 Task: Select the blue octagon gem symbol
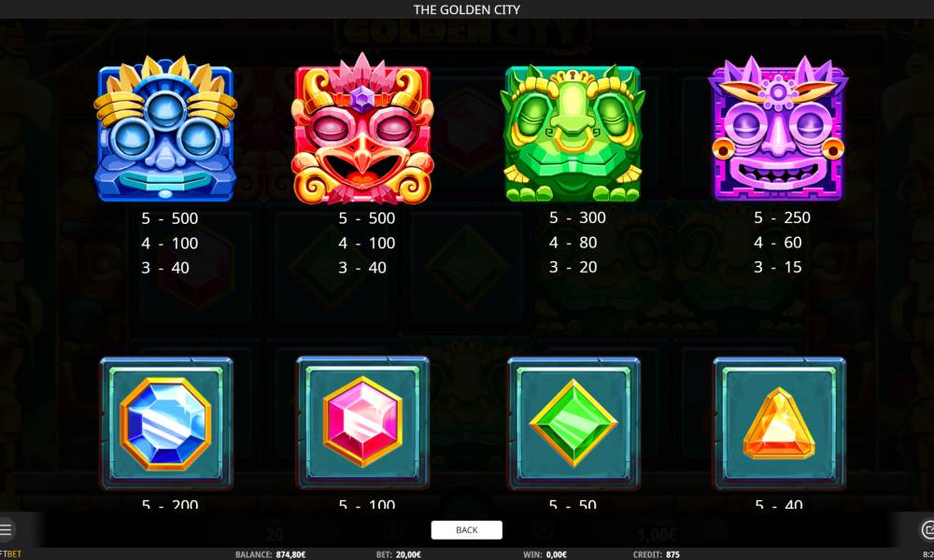(166, 423)
